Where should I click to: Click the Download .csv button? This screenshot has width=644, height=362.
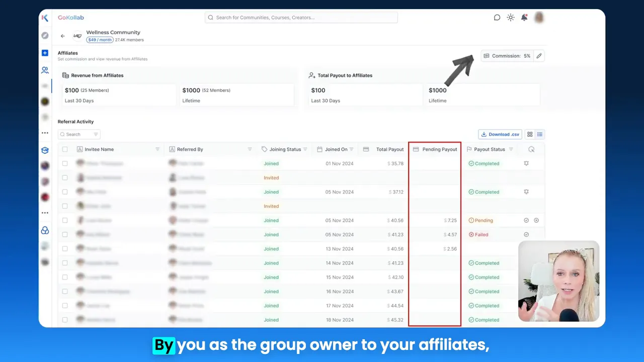[x=500, y=134]
